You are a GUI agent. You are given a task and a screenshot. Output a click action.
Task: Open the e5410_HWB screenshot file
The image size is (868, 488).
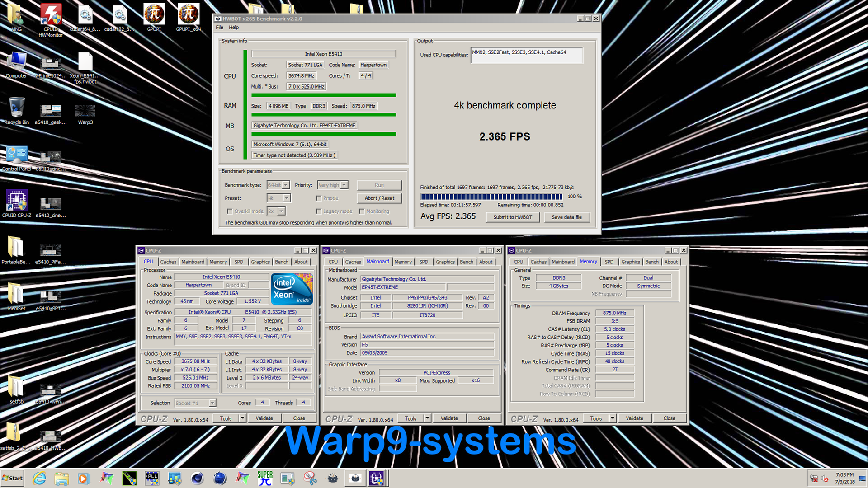pos(51,440)
